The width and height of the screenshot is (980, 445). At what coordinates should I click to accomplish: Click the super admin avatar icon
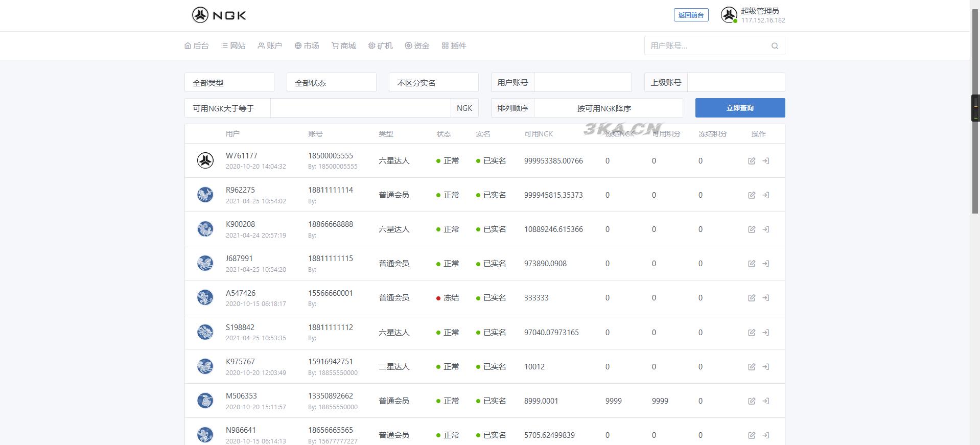tap(729, 15)
